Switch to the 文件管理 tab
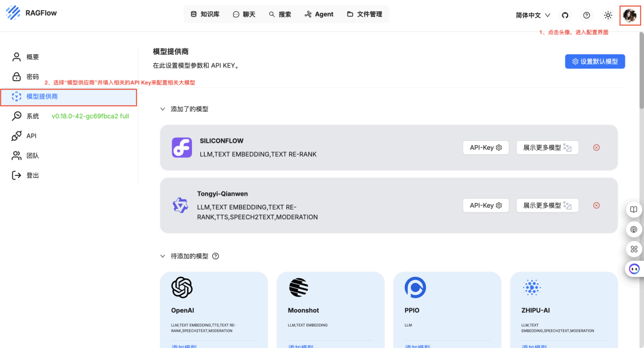644x348 pixels. (x=365, y=14)
